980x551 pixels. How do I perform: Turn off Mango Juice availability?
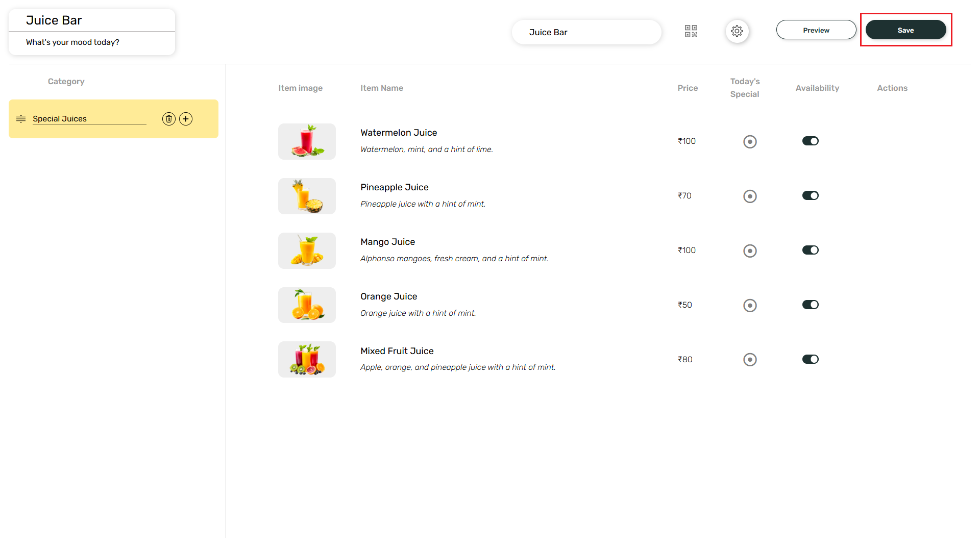(x=810, y=250)
